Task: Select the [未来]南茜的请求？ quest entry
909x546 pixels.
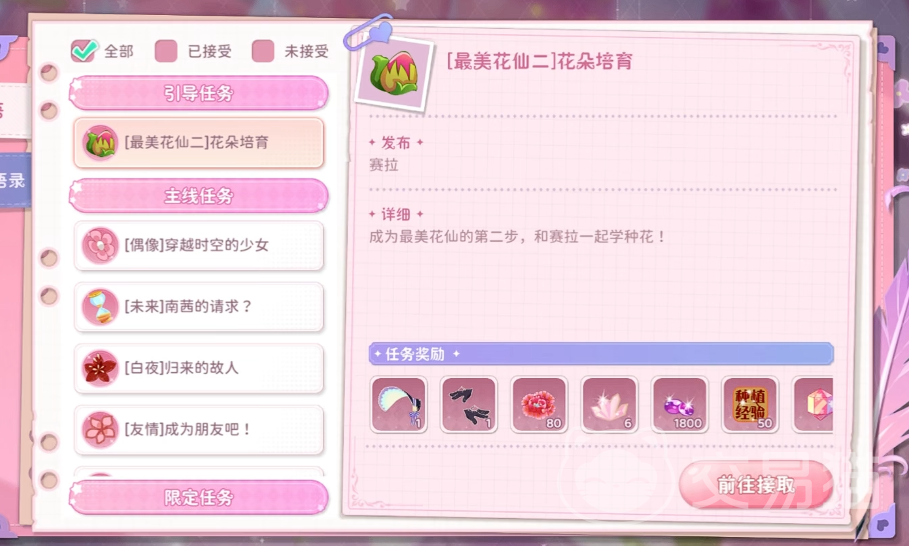Action: (x=199, y=307)
